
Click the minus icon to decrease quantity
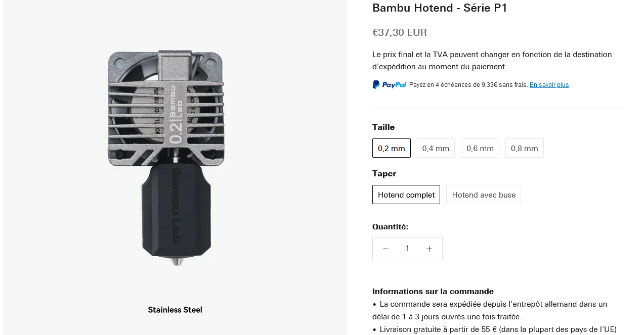coord(385,249)
